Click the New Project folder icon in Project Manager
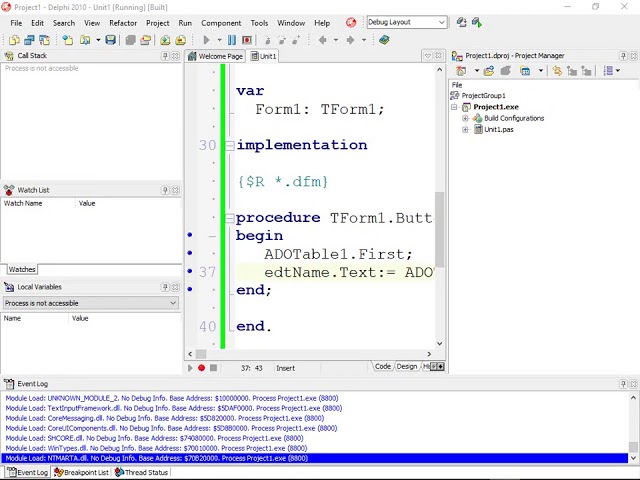 coord(489,71)
